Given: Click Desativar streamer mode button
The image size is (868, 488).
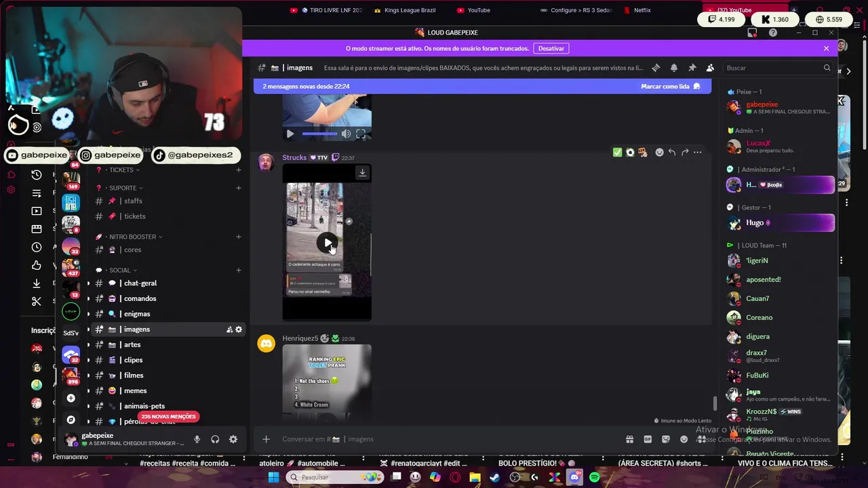Looking at the screenshot, I should (551, 48).
